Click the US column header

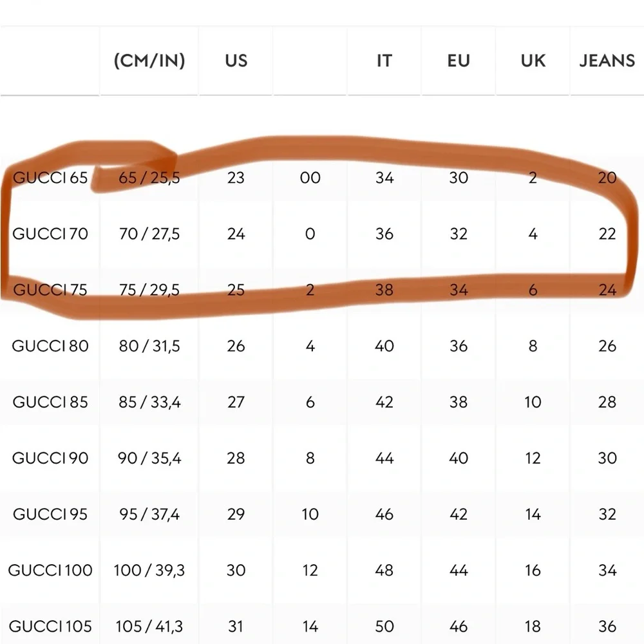coord(236,61)
